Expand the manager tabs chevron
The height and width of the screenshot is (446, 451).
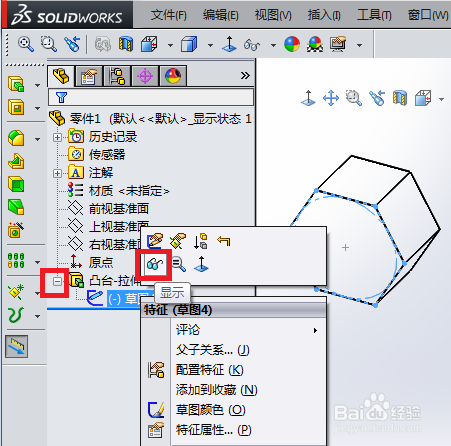coord(245,76)
